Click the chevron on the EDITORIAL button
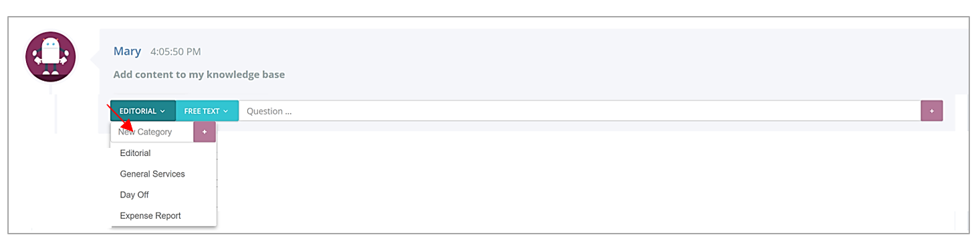The height and width of the screenshot is (245, 980). click(x=162, y=111)
